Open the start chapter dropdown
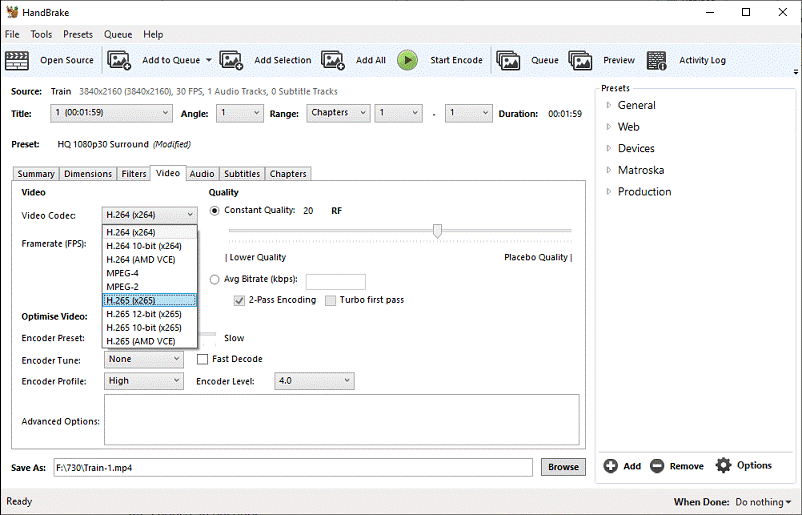The height and width of the screenshot is (515, 802). click(x=399, y=113)
